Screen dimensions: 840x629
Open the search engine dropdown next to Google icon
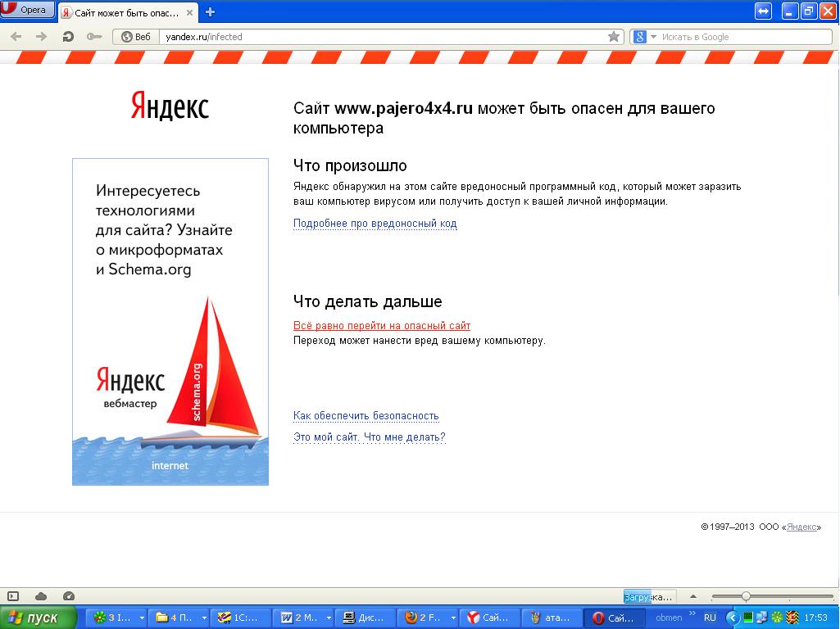click(653, 37)
